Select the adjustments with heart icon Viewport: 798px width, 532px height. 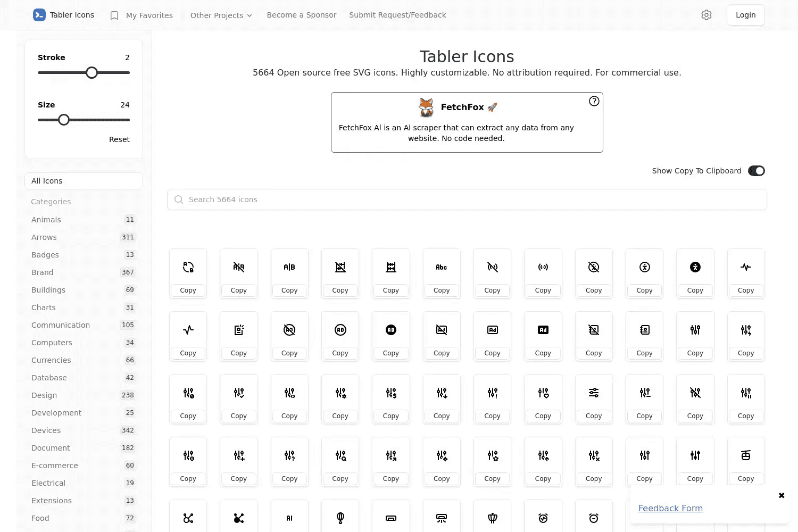point(543,393)
